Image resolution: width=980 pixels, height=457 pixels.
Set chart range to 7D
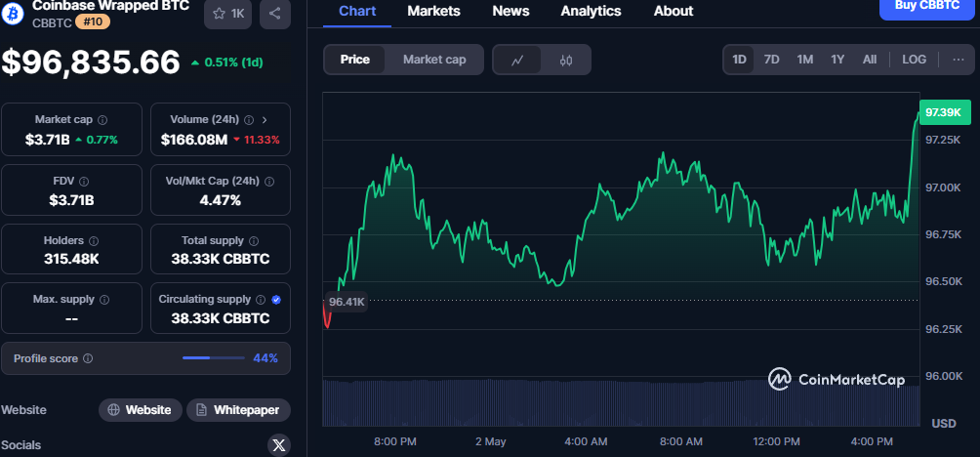772,60
